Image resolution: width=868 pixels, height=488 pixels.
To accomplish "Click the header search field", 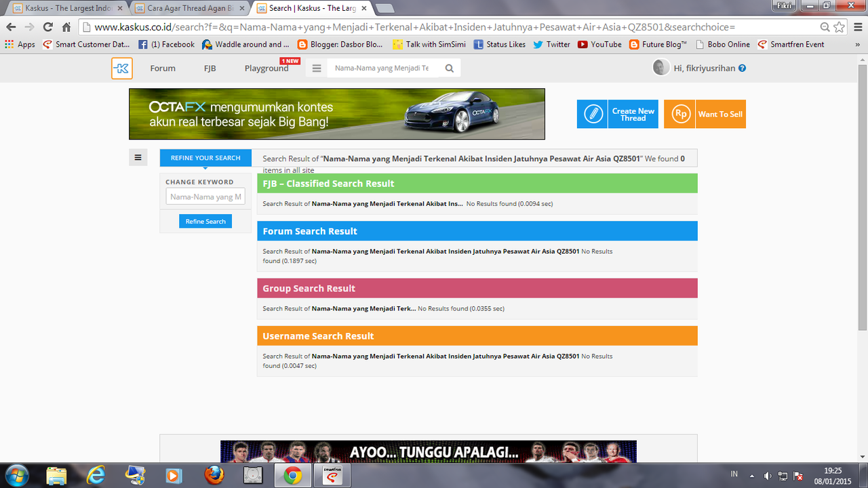I will [382, 68].
